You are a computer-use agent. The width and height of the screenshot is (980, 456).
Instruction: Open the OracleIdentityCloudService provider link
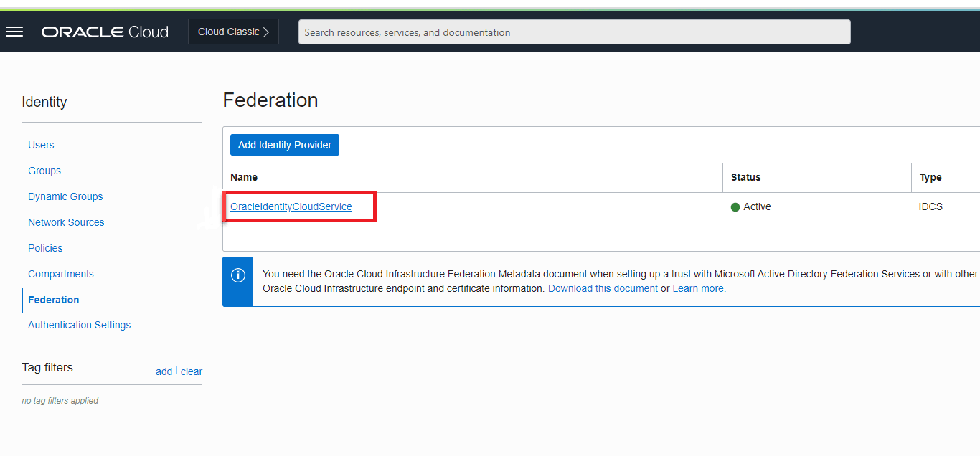click(x=291, y=206)
